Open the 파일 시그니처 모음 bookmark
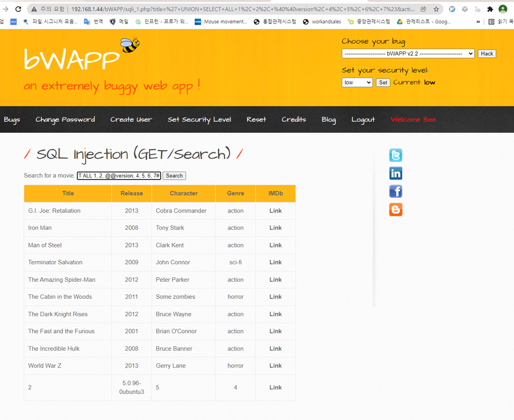 click(50, 22)
